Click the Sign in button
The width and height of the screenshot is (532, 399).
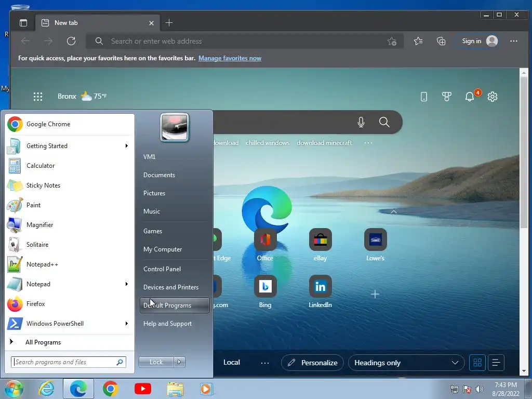click(479, 41)
